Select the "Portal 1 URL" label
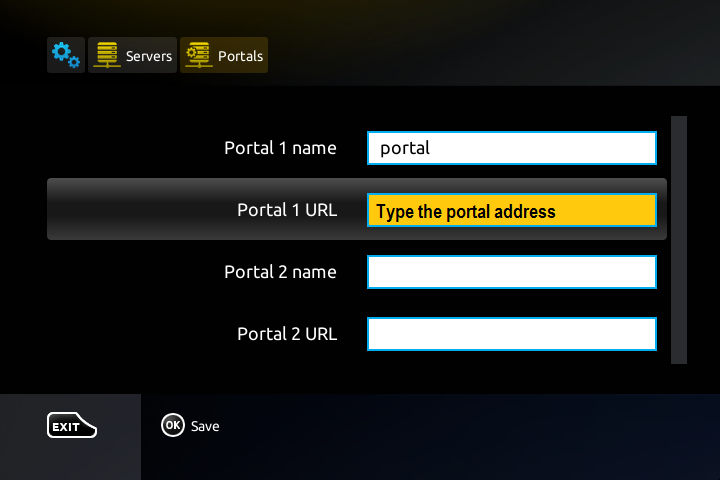The height and width of the screenshot is (480, 720). 287,210
